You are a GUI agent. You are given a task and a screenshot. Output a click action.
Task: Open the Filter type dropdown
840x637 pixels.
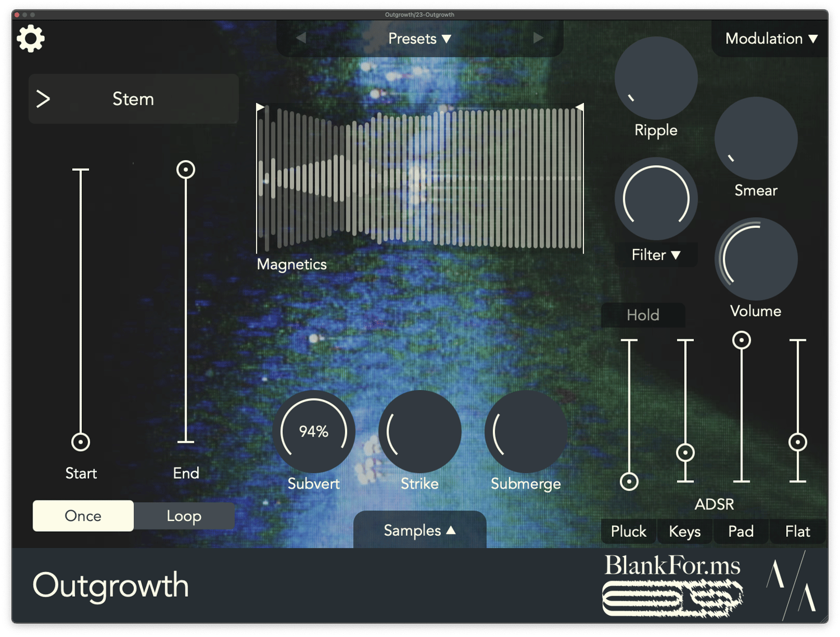point(656,255)
